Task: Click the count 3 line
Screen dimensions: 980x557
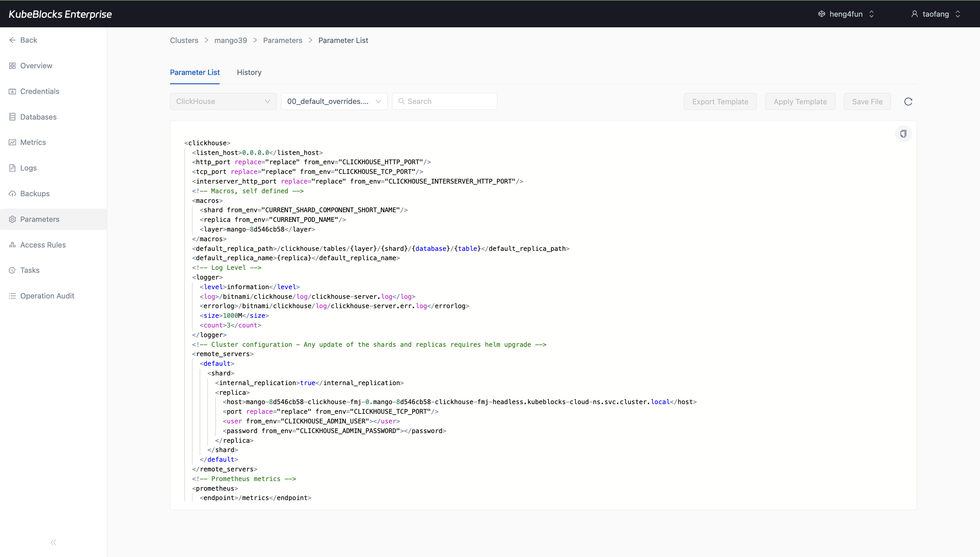Action: pyautogui.click(x=230, y=325)
